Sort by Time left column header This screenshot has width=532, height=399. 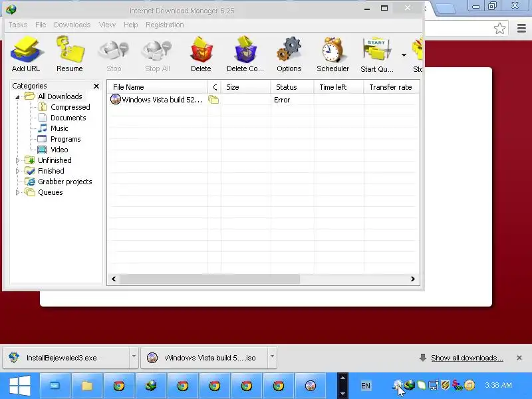coord(338,87)
